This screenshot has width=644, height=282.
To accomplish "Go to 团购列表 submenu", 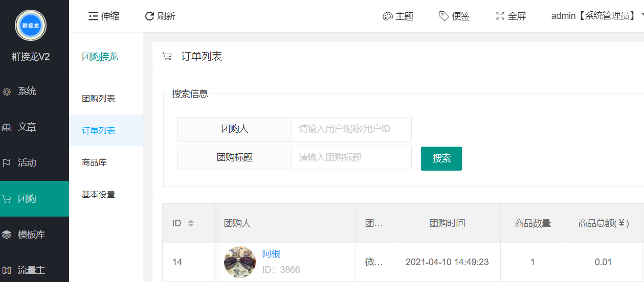I will click(x=106, y=99).
